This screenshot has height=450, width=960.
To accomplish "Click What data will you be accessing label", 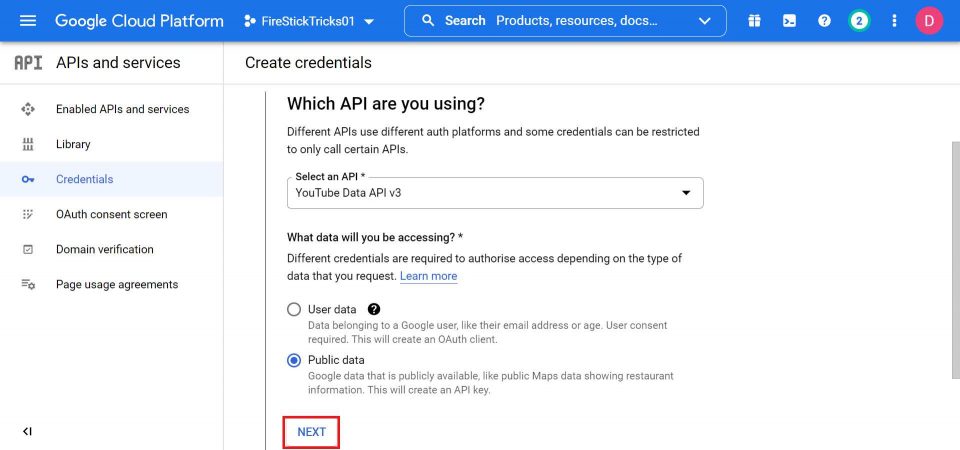I will tap(375, 236).
